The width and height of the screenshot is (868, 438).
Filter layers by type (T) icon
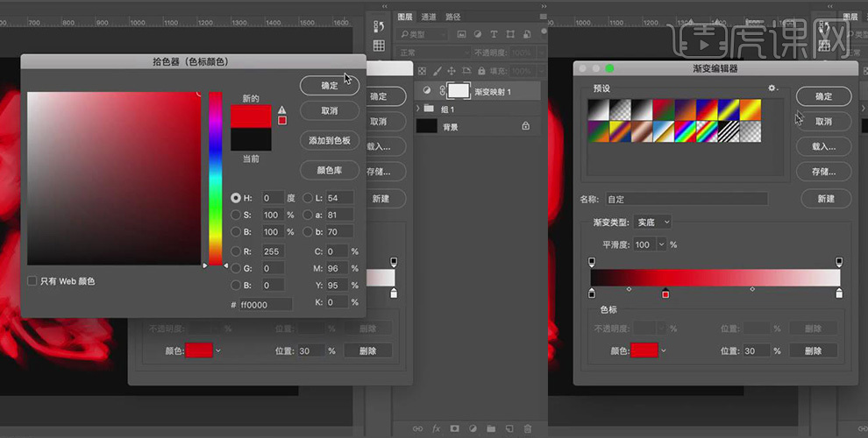(x=494, y=34)
